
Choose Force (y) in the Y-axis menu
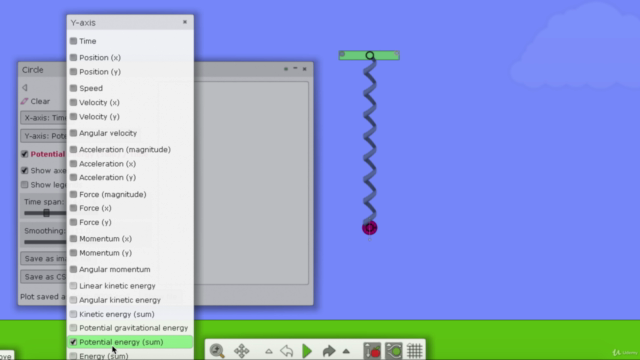coord(95,222)
